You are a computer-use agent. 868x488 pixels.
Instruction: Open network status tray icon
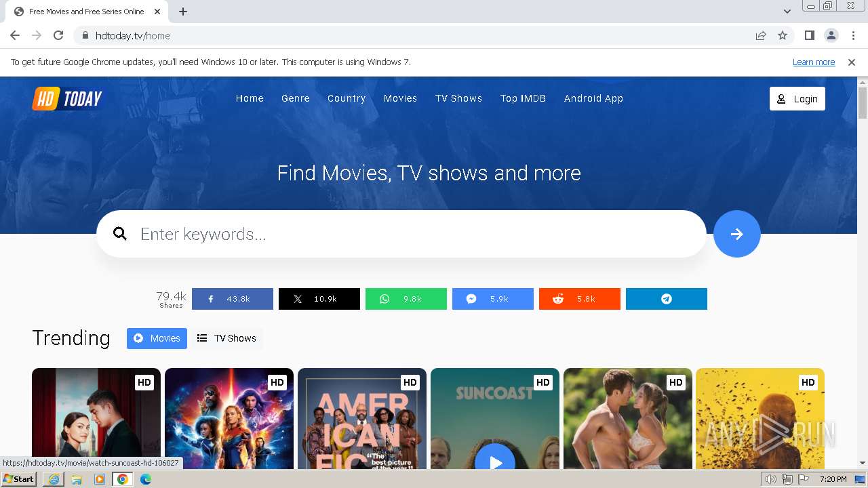point(787,479)
